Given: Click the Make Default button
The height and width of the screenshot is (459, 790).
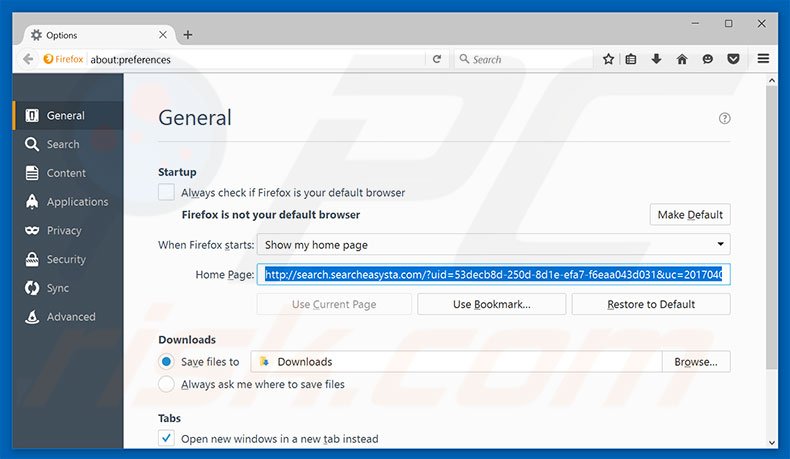Looking at the screenshot, I should (690, 215).
